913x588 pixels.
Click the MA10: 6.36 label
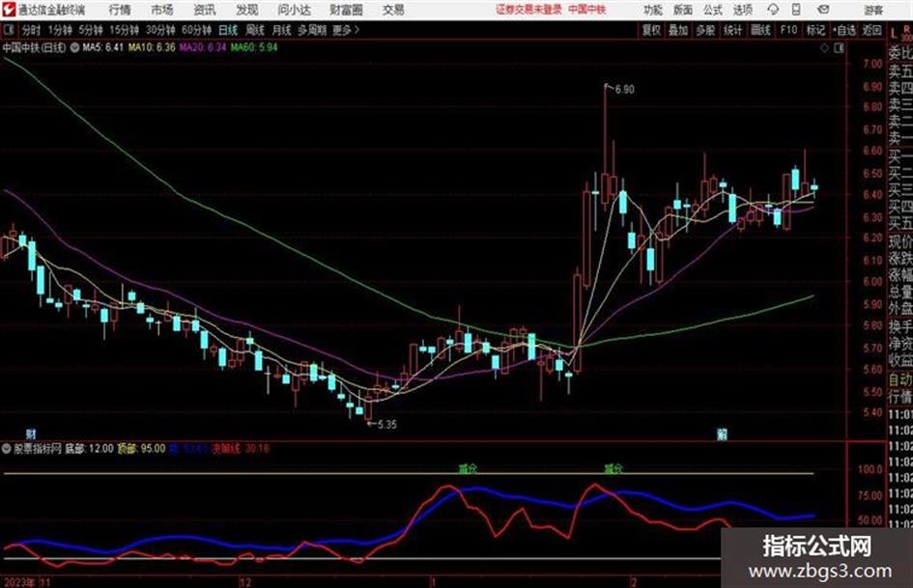(x=152, y=47)
